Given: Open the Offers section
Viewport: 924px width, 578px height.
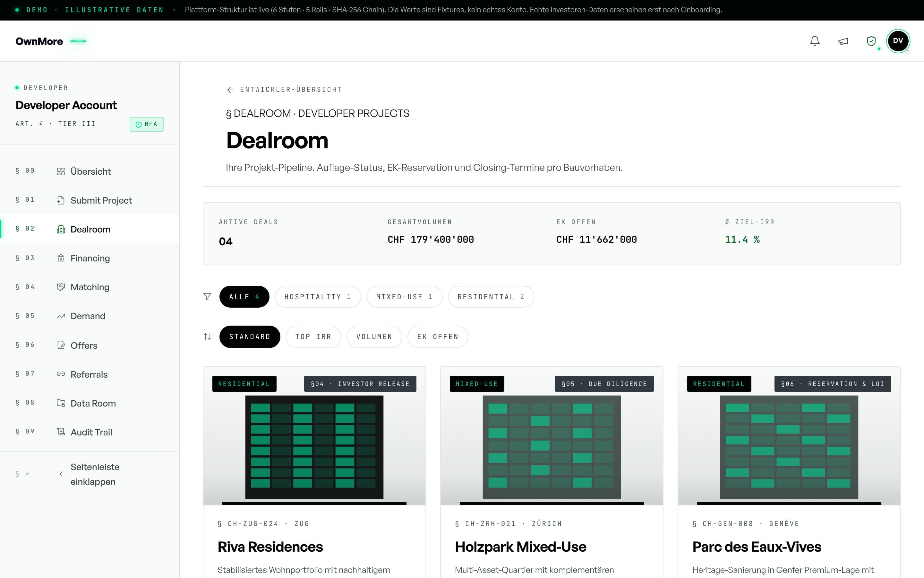Looking at the screenshot, I should pos(89,345).
